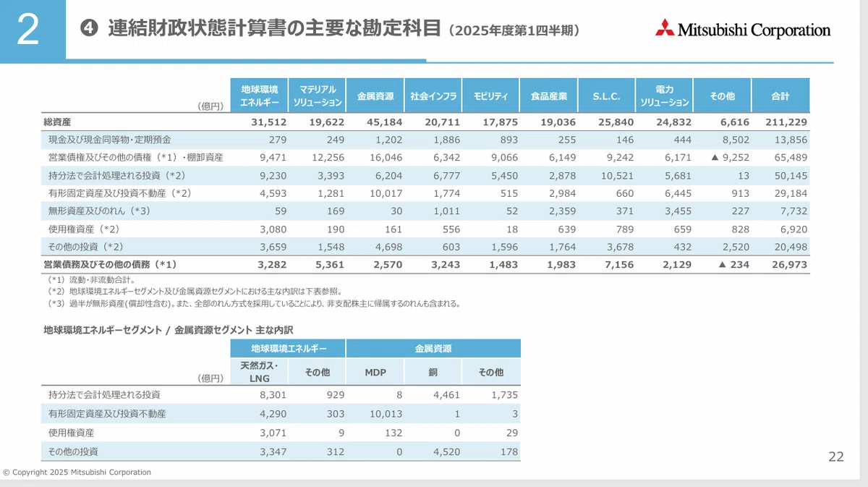Select the value 10,017

click(386, 193)
